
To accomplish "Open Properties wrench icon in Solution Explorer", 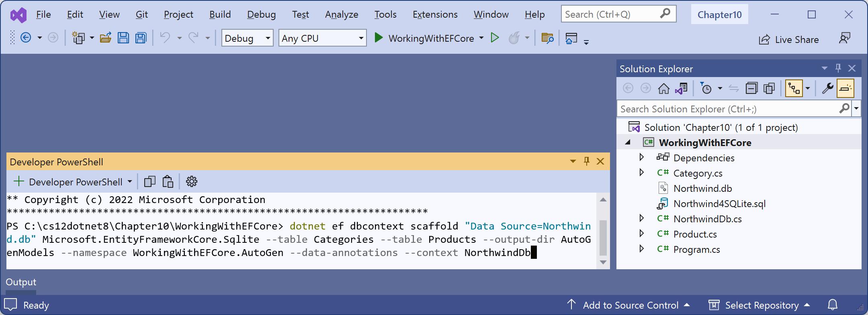I will click(x=827, y=88).
